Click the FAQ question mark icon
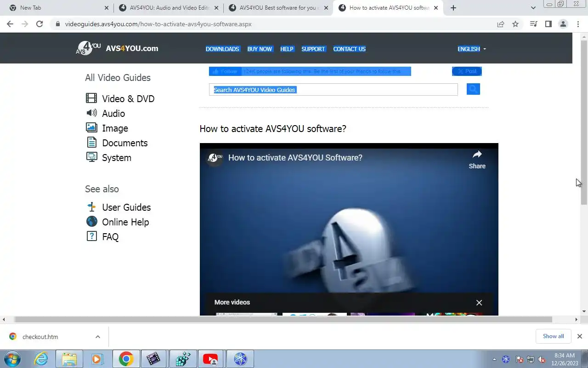 coord(91,236)
